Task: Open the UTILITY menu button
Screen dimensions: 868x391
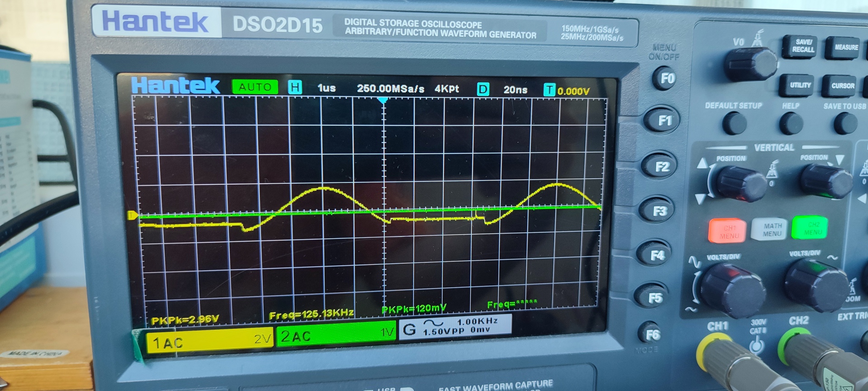Action: pyautogui.click(x=797, y=85)
